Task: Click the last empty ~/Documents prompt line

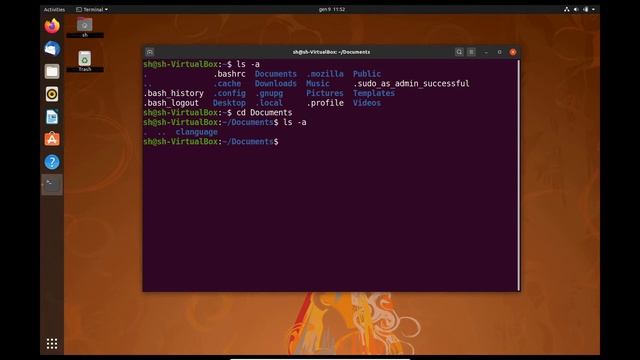Action: point(211,142)
